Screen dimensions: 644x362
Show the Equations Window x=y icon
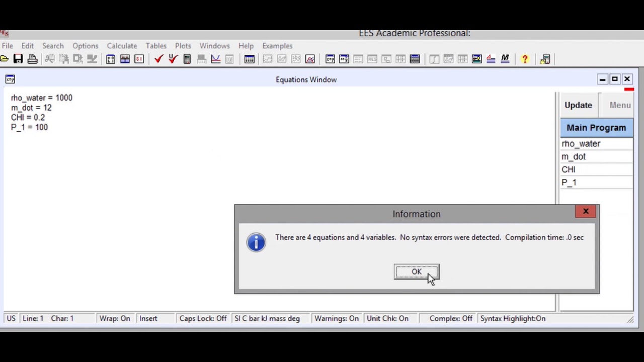(x=330, y=59)
